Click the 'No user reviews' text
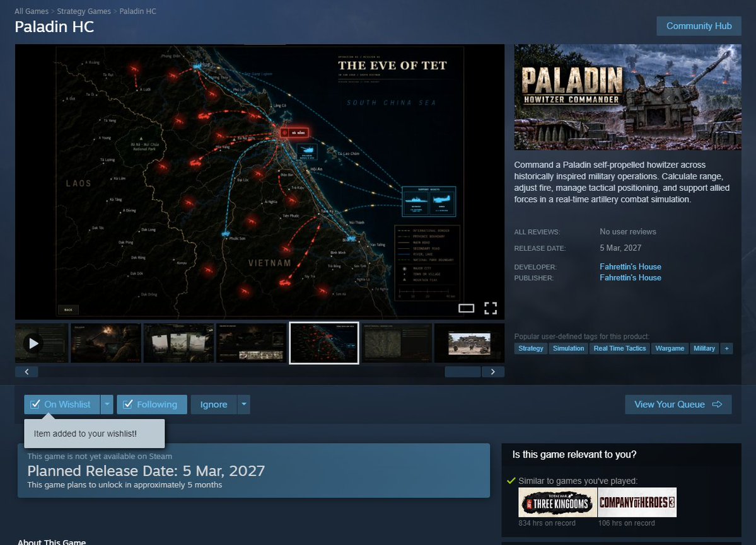Image resolution: width=756 pixels, height=545 pixels. 628,232
